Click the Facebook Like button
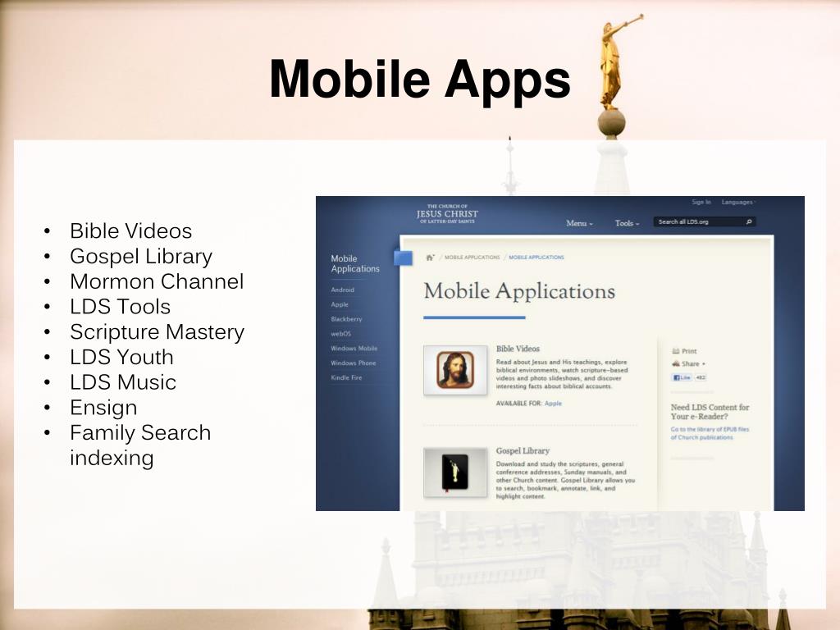The height and width of the screenshot is (630, 840). (682, 377)
